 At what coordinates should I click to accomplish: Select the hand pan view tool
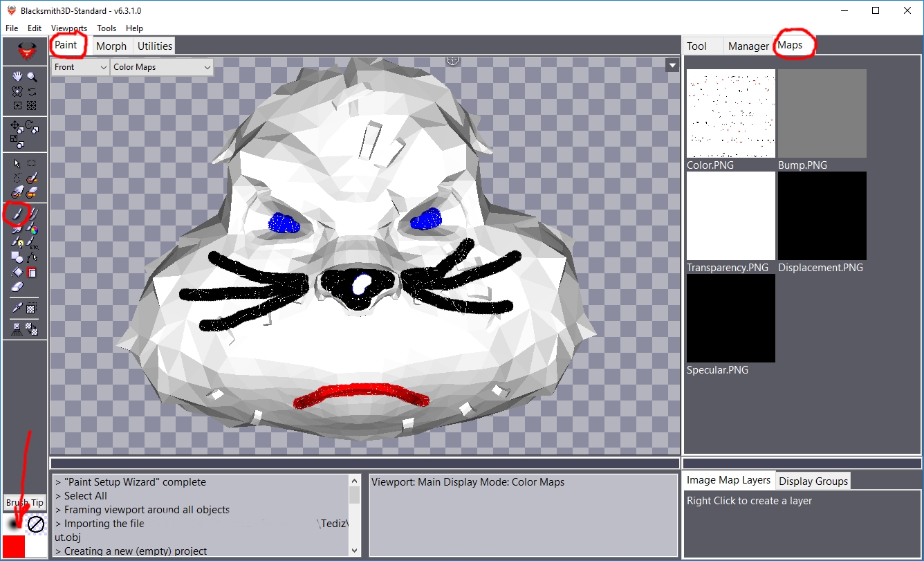click(x=17, y=77)
